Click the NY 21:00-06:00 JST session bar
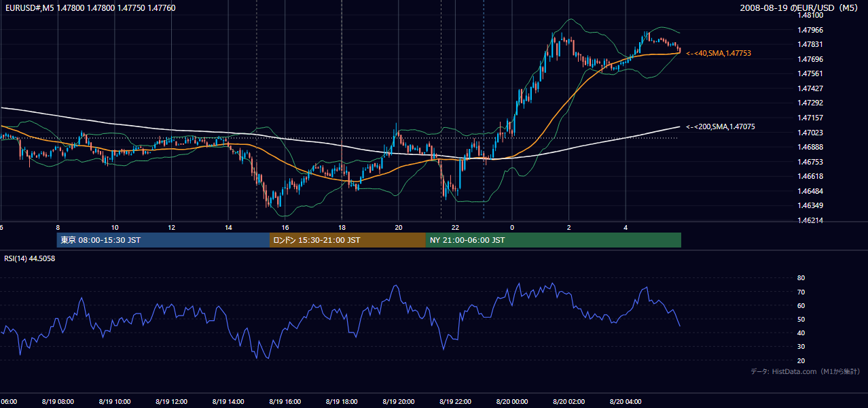This screenshot has height=408, width=868. coord(554,240)
